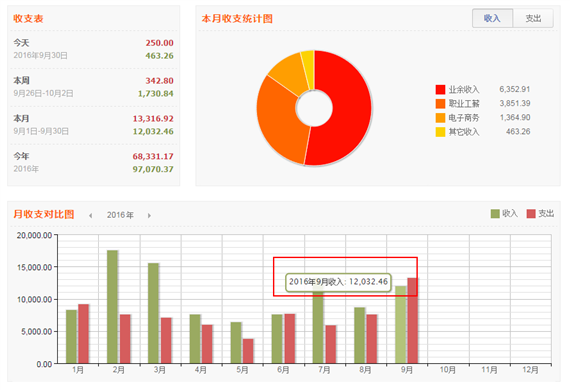This screenshot has height=390, width=570.
Task: Click the 4月 income green bar
Action: (195, 339)
